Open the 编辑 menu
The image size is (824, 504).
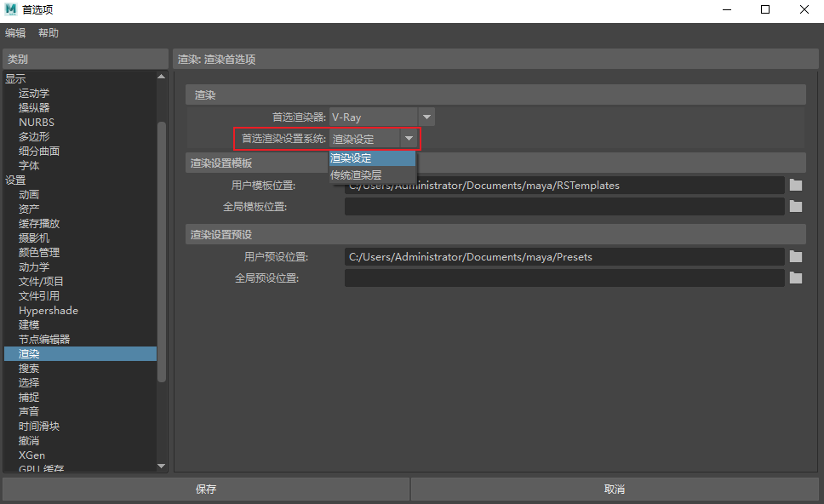(14, 32)
